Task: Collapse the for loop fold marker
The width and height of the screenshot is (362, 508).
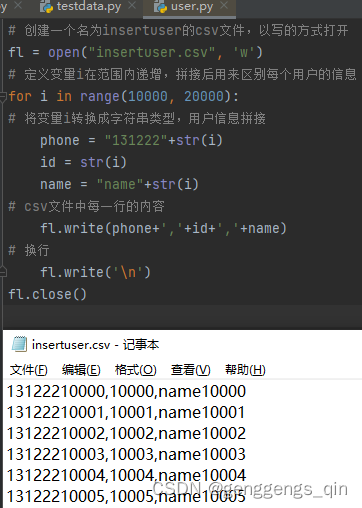Action: 3,97
